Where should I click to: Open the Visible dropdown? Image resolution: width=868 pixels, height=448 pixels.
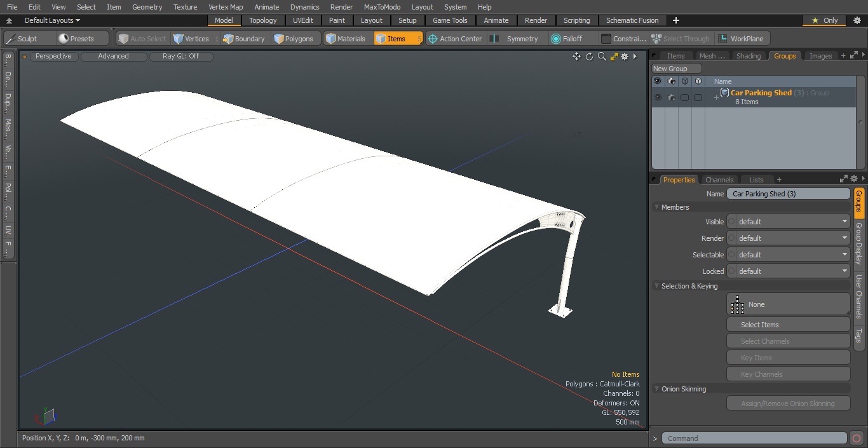788,222
